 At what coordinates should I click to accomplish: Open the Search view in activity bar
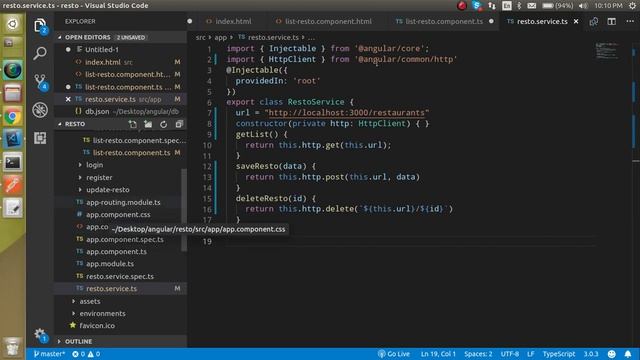40,53
